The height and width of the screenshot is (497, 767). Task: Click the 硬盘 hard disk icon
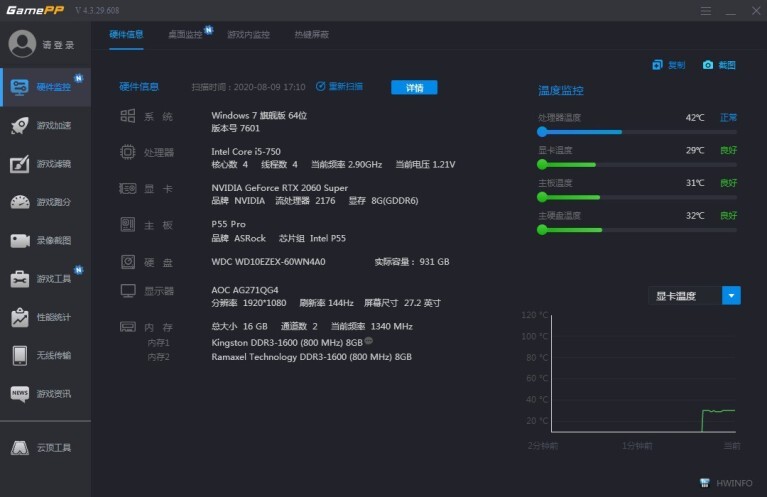128,262
